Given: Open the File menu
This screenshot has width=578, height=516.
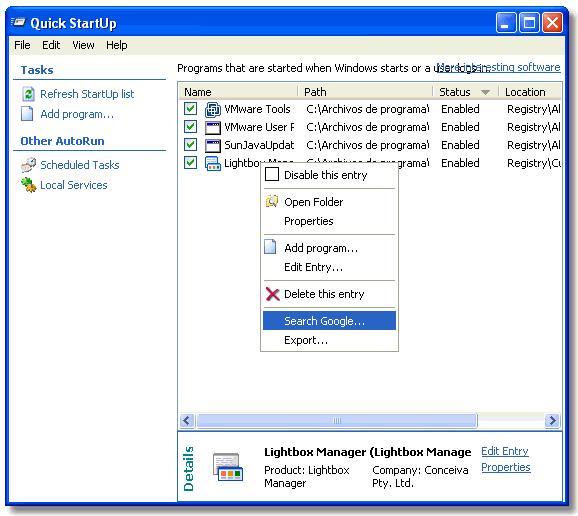Looking at the screenshot, I should click(x=22, y=45).
